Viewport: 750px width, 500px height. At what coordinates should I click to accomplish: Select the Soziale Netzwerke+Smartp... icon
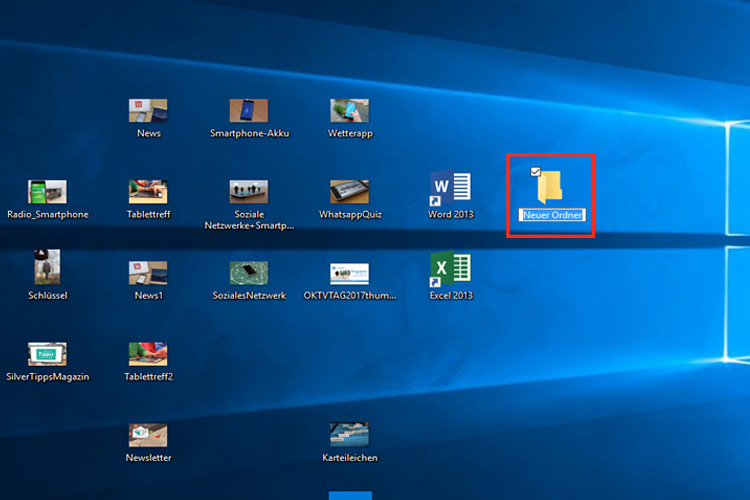249,192
